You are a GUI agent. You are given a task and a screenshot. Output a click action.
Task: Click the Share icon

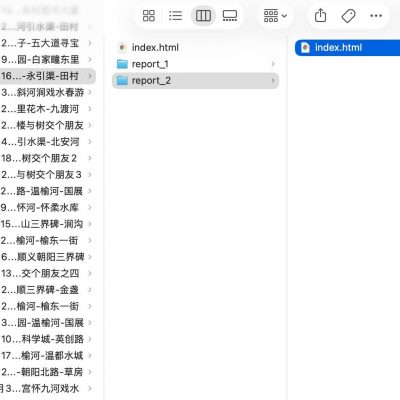click(320, 15)
